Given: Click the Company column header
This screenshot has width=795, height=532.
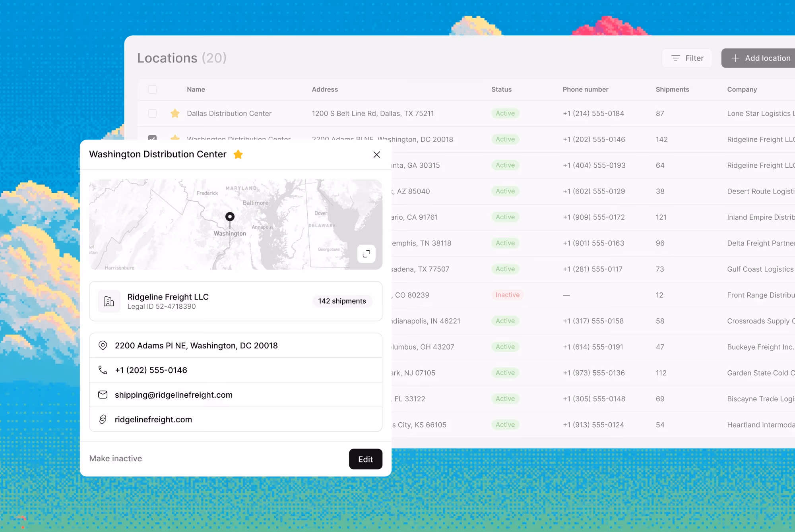Looking at the screenshot, I should (742, 89).
